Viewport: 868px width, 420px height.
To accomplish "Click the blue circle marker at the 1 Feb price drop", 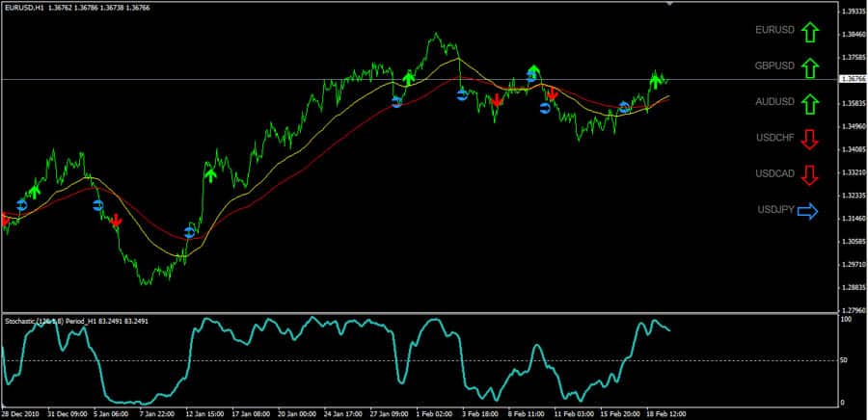I will click(462, 95).
